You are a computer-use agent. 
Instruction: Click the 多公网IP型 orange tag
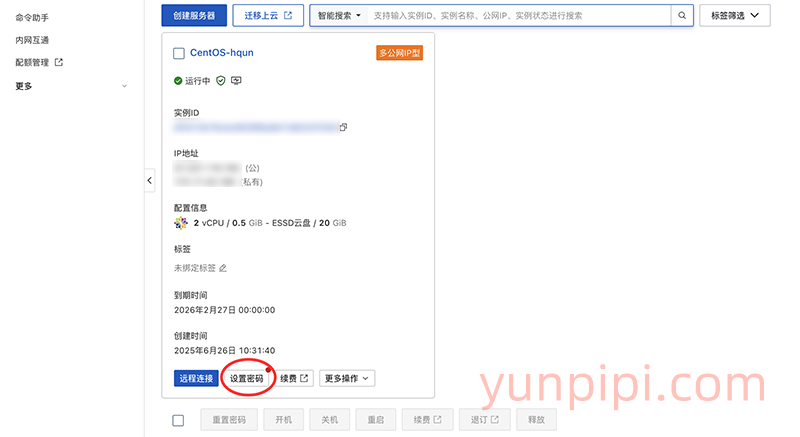point(399,53)
